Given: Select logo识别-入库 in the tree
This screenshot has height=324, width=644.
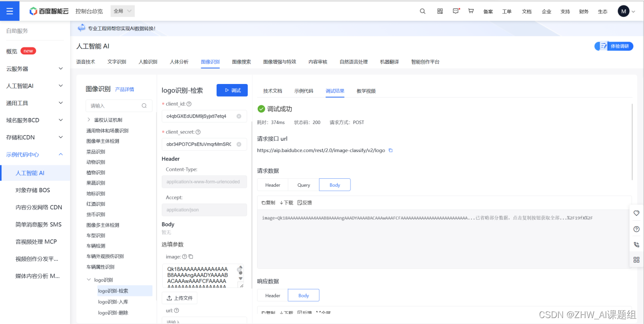Looking at the screenshot, I should pos(113,302).
